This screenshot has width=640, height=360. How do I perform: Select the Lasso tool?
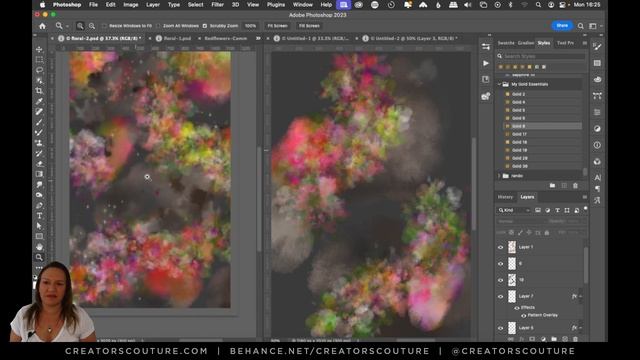[x=39, y=70]
